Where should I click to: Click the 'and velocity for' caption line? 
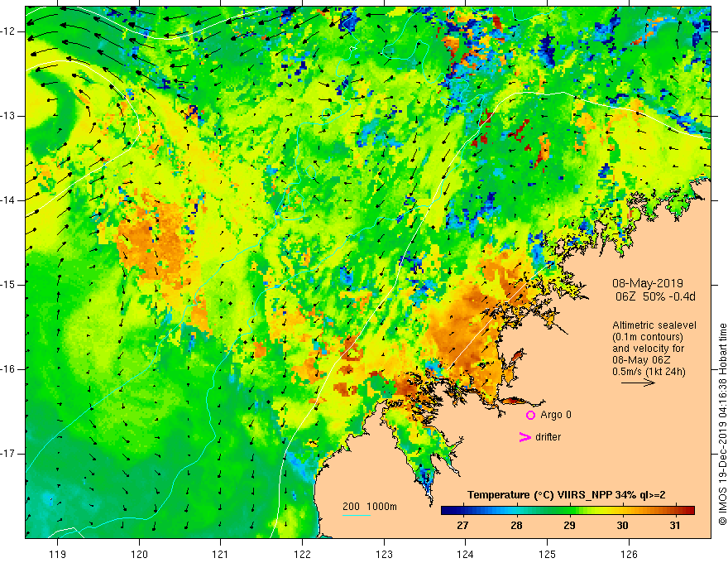click(648, 349)
